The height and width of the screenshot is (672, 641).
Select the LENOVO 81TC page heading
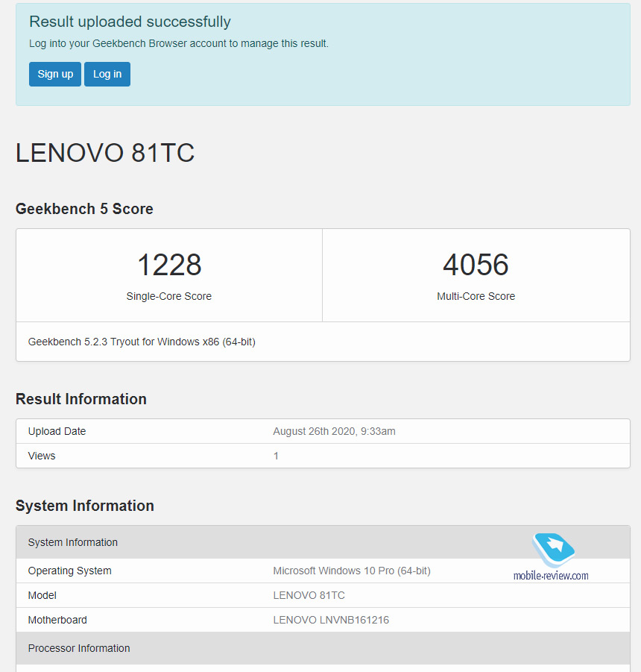click(x=105, y=153)
